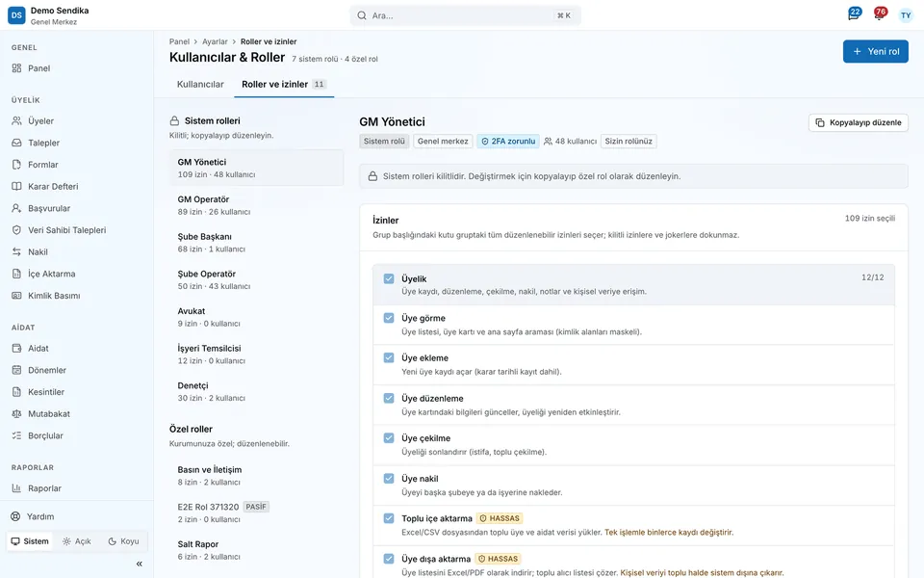Toggle the Toplu içe aktarma checkbox

(389, 518)
